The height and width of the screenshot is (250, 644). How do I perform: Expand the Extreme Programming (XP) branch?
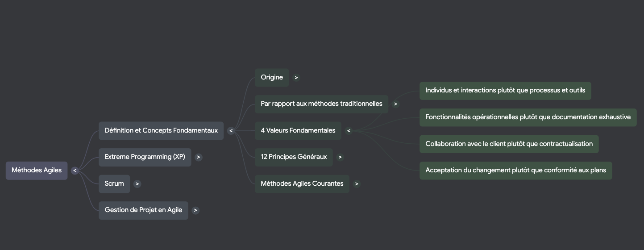pyautogui.click(x=199, y=157)
